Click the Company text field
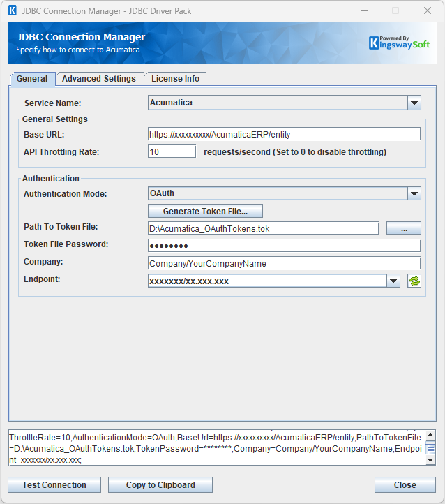The width and height of the screenshot is (445, 504). pyautogui.click(x=284, y=263)
